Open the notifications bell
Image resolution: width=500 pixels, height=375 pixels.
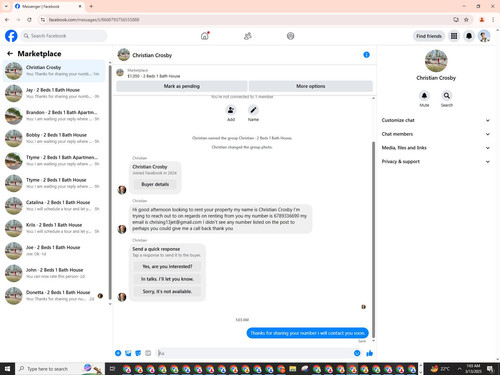coord(469,36)
